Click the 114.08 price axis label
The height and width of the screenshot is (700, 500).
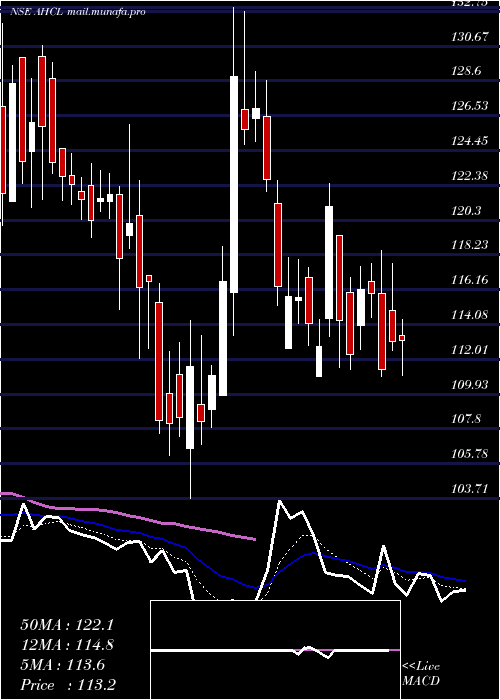470,315
